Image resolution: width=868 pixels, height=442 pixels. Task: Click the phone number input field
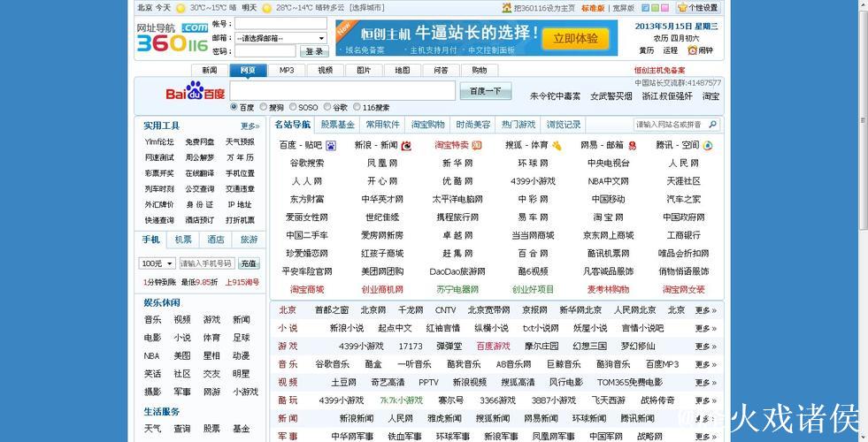[x=207, y=263]
